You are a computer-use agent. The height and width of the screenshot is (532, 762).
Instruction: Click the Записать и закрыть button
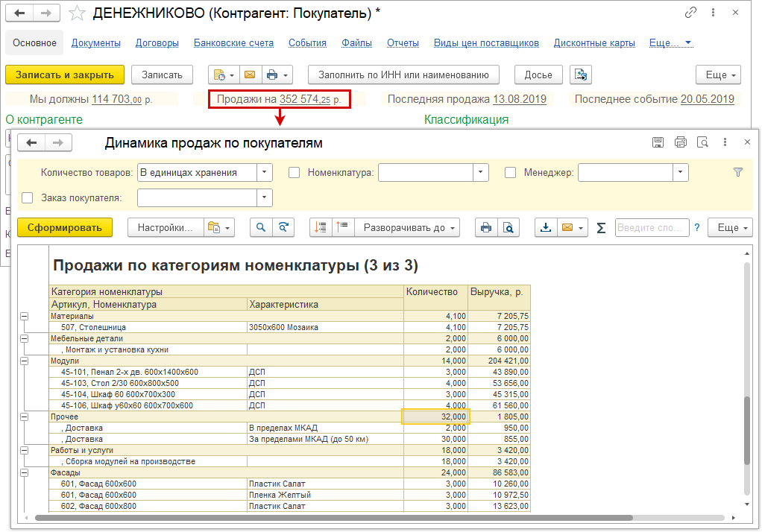coord(64,75)
